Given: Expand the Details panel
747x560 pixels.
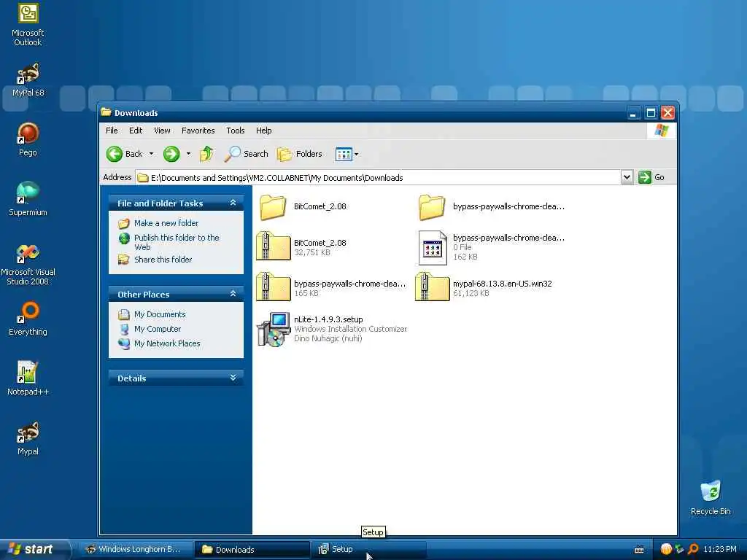Looking at the screenshot, I should 233,378.
